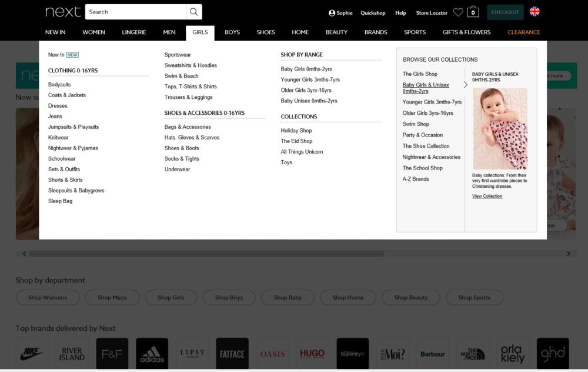
Task: Click the Adidas brand logo
Action: (152, 354)
